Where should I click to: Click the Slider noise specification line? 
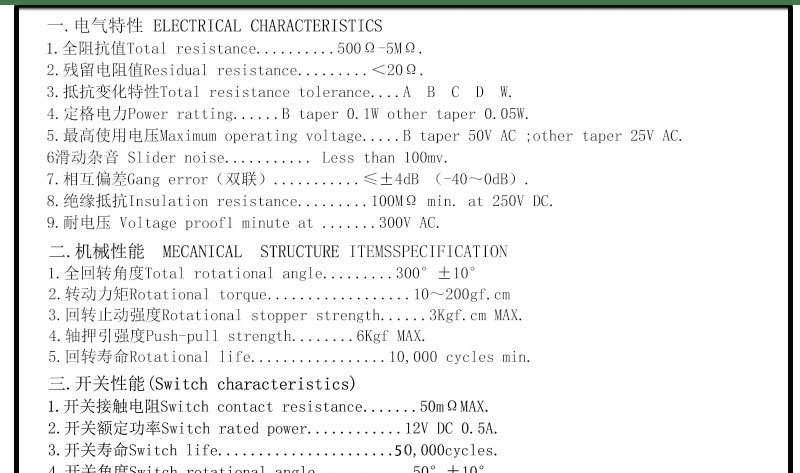[x=247, y=158]
